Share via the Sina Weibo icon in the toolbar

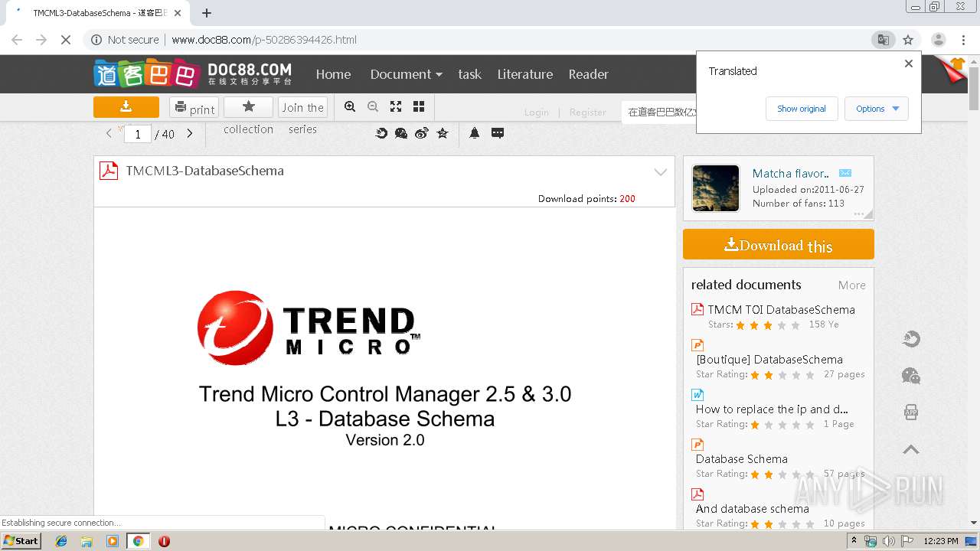coord(421,133)
